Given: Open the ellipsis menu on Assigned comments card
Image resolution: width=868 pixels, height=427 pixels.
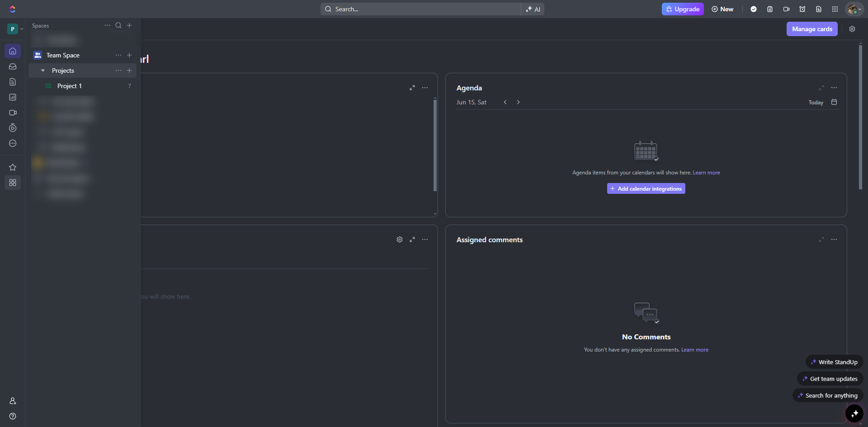Looking at the screenshot, I should click(x=834, y=239).
